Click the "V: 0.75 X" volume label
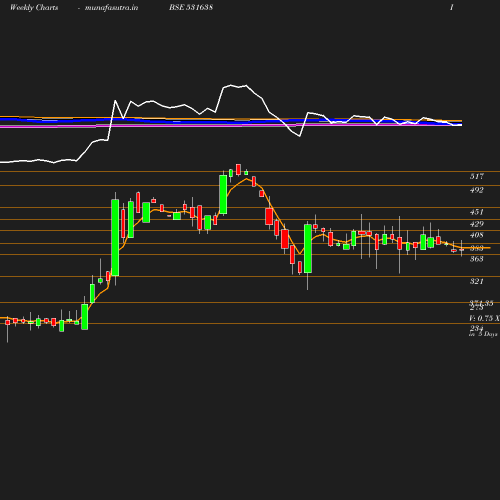The width and height of the screenshot is (500, 500). tap(484, 318)
